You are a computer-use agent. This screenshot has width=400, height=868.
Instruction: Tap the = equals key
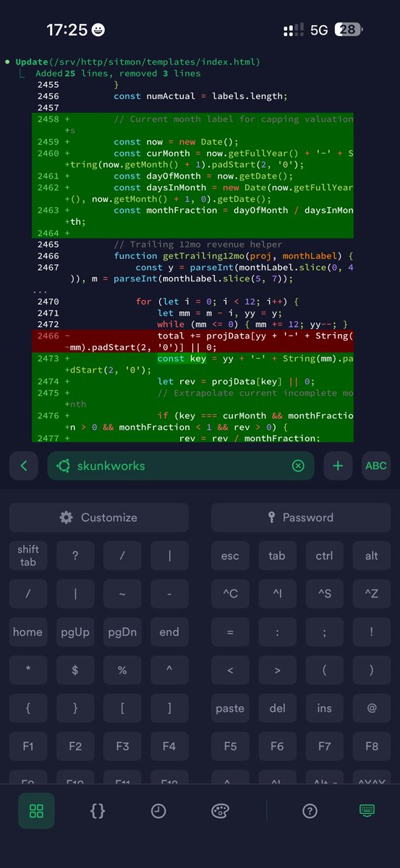[x=230, y=632]
